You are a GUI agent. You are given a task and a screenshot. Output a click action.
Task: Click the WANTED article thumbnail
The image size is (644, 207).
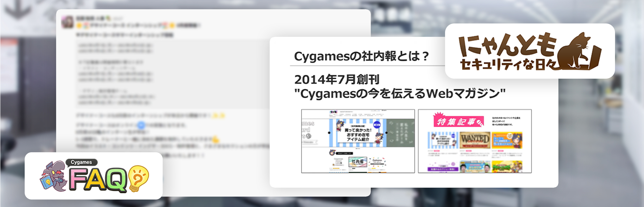click(x=474, y=140)
